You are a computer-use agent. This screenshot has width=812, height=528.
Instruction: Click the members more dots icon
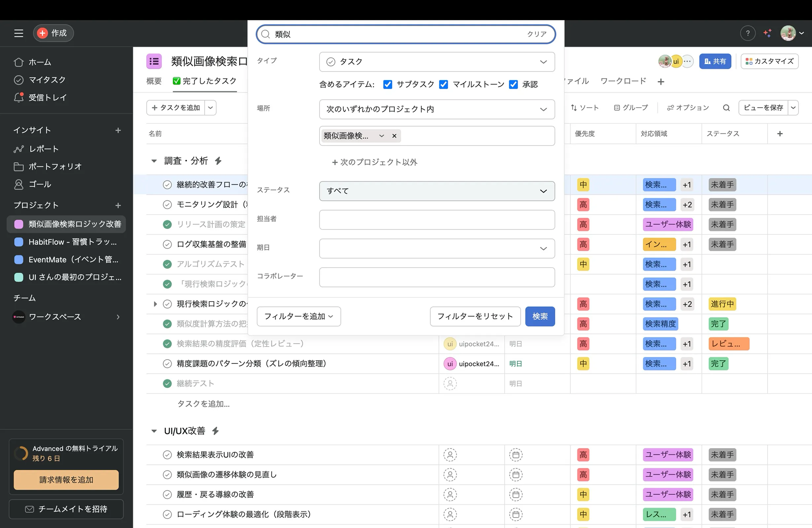[x=687, y=61]
